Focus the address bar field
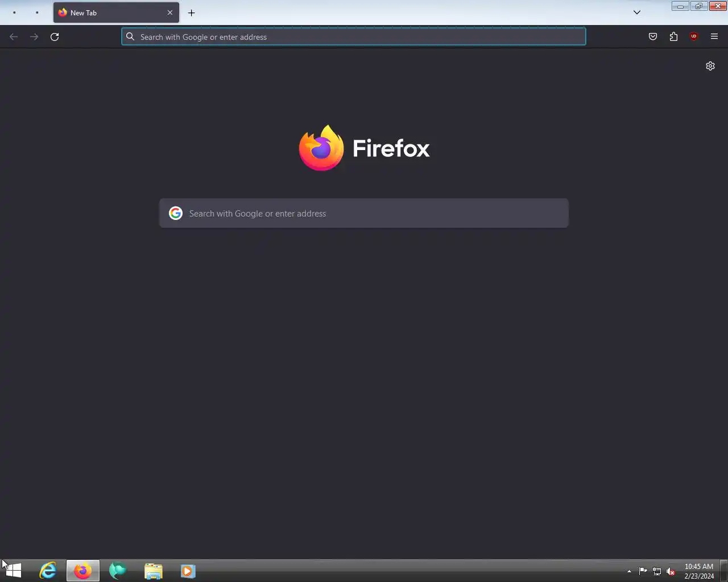 [353, 37]
